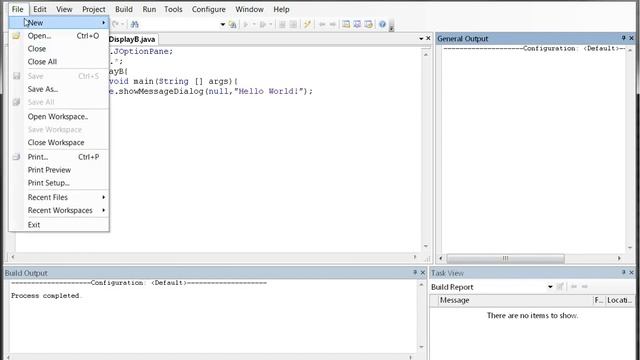The height and width of the screenshot is (360, 640).
Task: Expand the Recent Workspaces submenu
Action: [x=59, y=210]
